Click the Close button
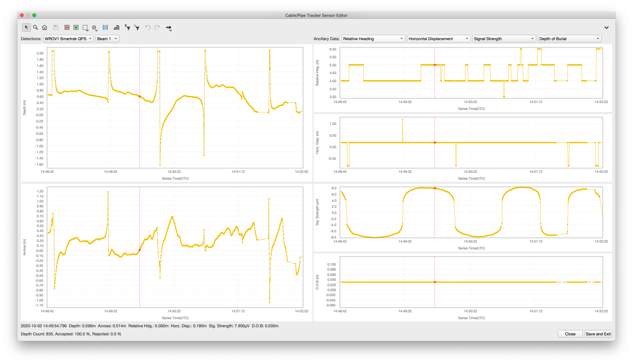 click(x=570, y=334)
